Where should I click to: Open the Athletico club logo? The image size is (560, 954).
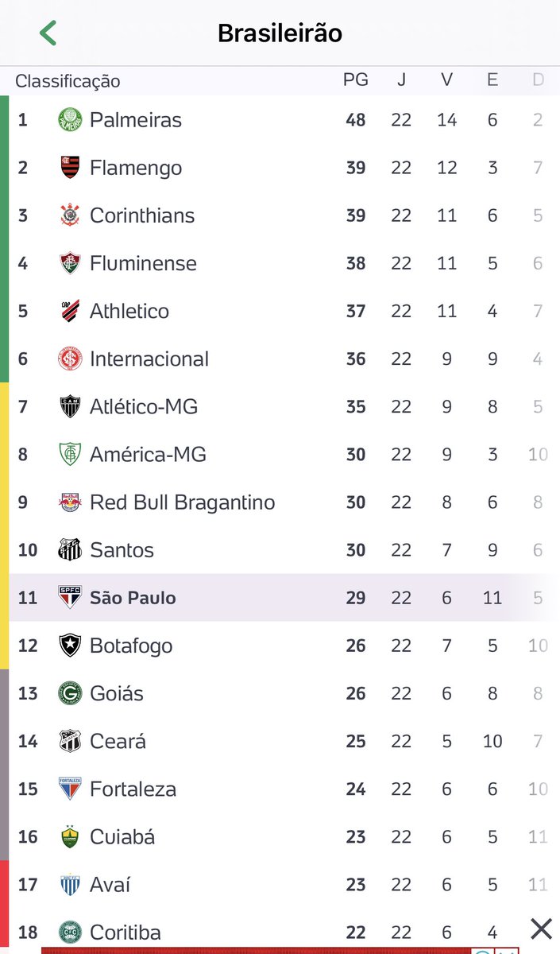[70, 311]
